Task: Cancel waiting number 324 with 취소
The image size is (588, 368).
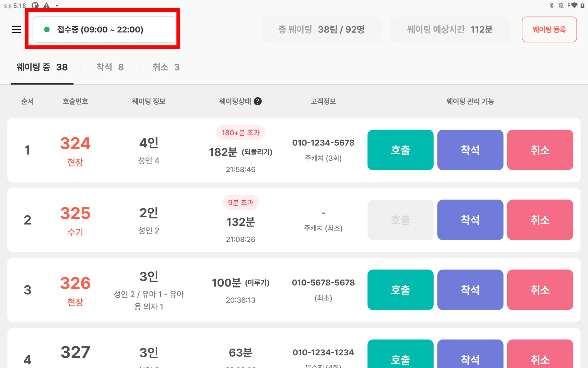Action: tap(540, 150)
